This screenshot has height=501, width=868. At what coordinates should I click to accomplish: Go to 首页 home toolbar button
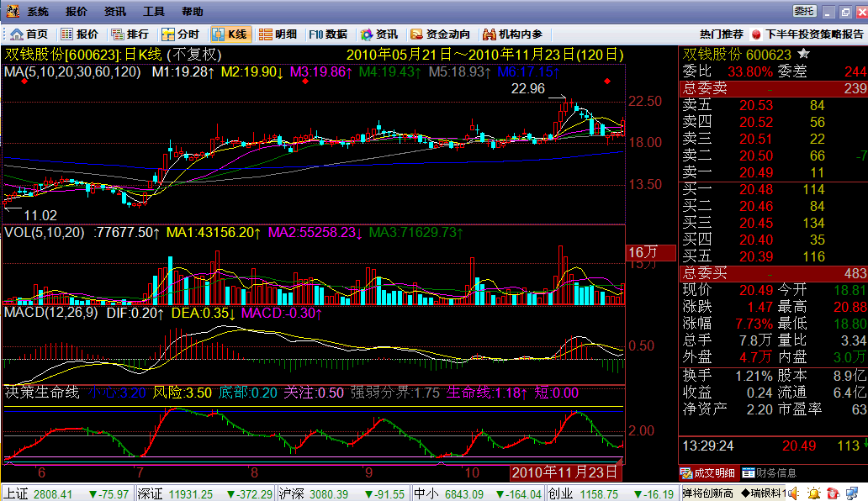coord(29,34)
